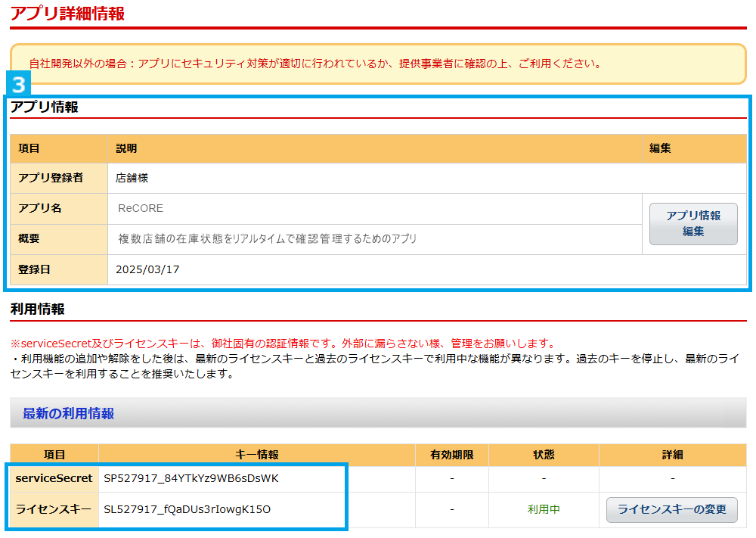Click the ライセンスキーの変更 button
756x538 pixels.
tap(671, 509)
